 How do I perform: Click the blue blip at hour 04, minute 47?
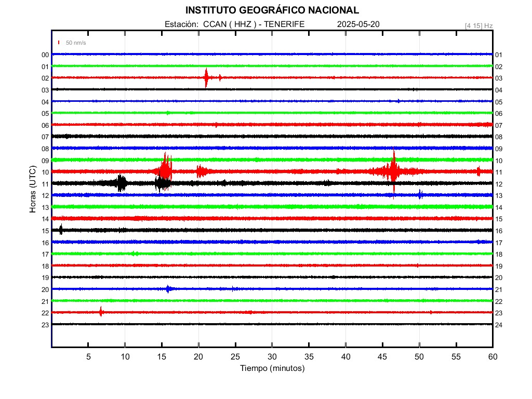pyautogui.click(x=398, y=101)
